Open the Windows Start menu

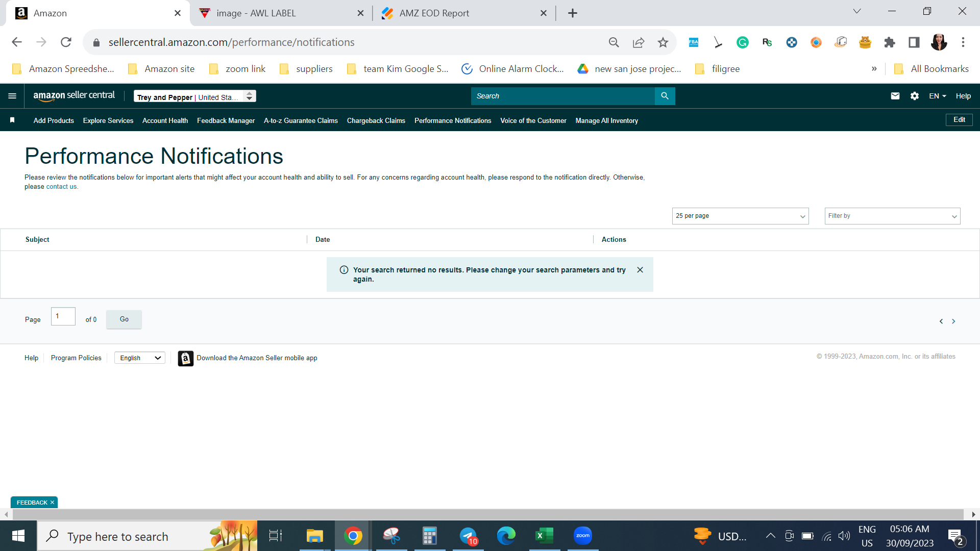[18, 536]
